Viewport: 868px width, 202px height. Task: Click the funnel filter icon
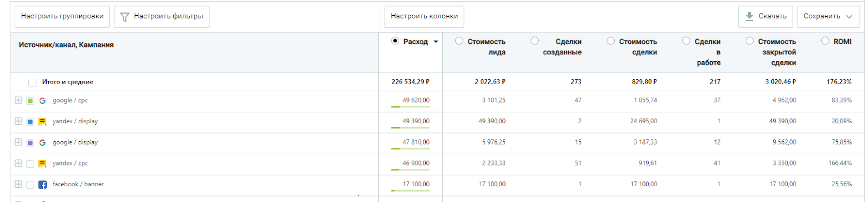125,17
